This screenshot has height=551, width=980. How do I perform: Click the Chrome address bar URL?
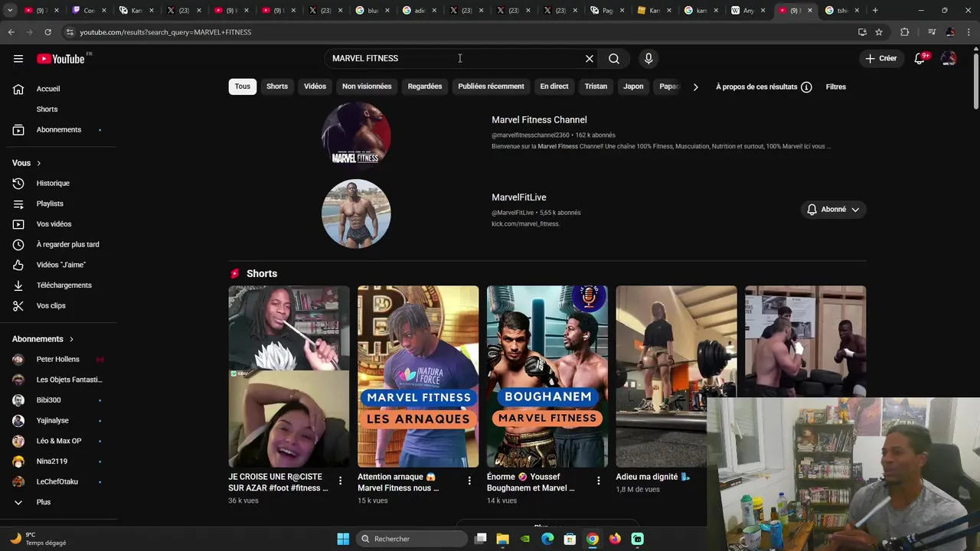tap(165, 32)
